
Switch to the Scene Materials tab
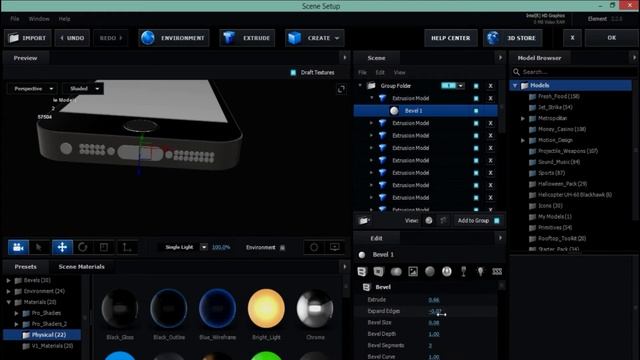pos(82,267)
